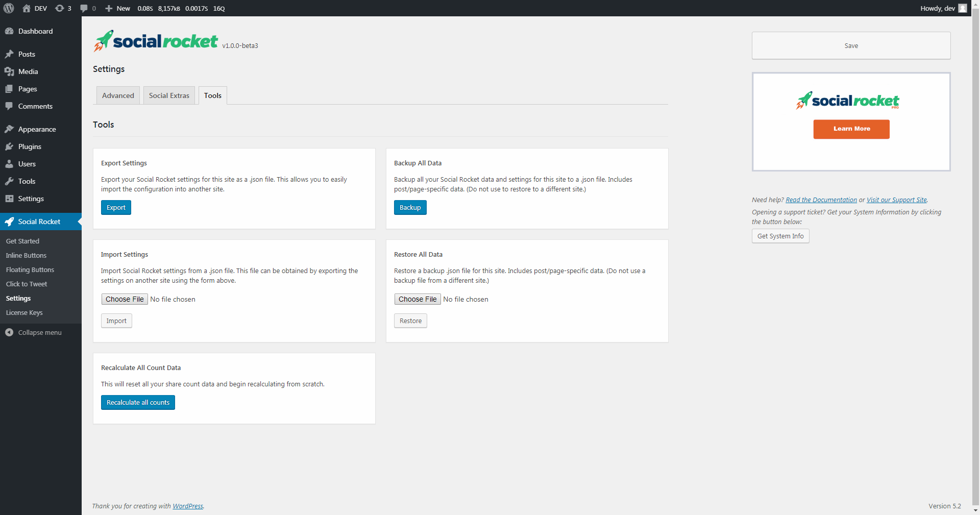Open Read the Documentation link
The height and width of the screenshot is (515, 980).
(821, 200)
